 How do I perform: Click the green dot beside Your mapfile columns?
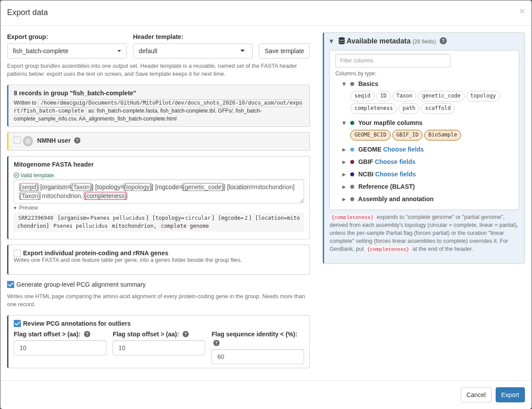coord(352,123)
